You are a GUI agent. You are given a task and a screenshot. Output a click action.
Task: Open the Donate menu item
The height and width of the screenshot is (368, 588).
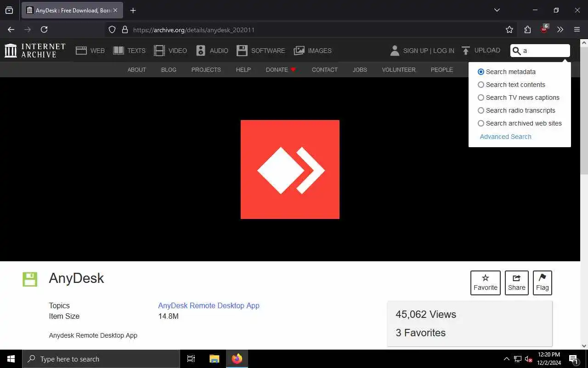point(281,70)
